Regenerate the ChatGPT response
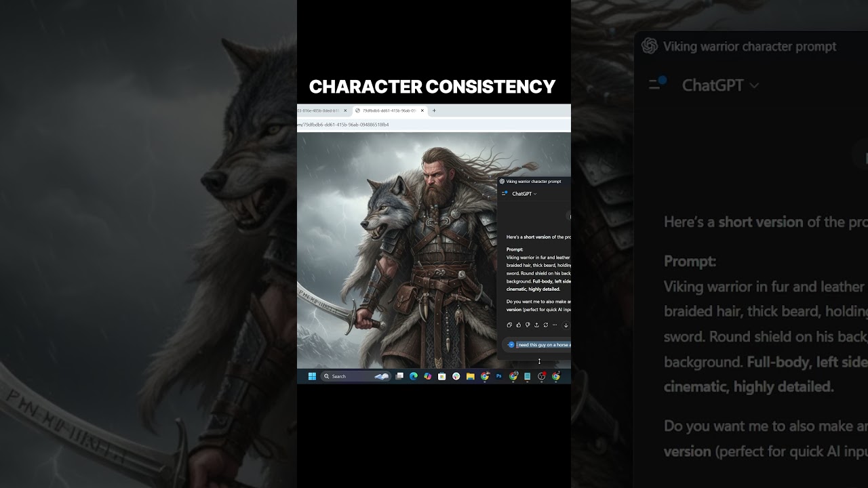868x488 pixels. click(x=546, y=325)
